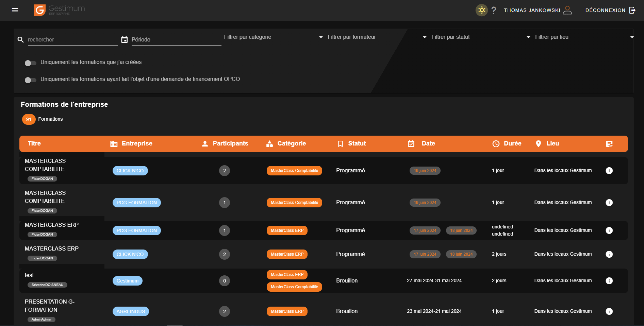Toggle the light/dark theme sun icon
The width and height of the screenshot is (644, 326).
pos(481,10)
